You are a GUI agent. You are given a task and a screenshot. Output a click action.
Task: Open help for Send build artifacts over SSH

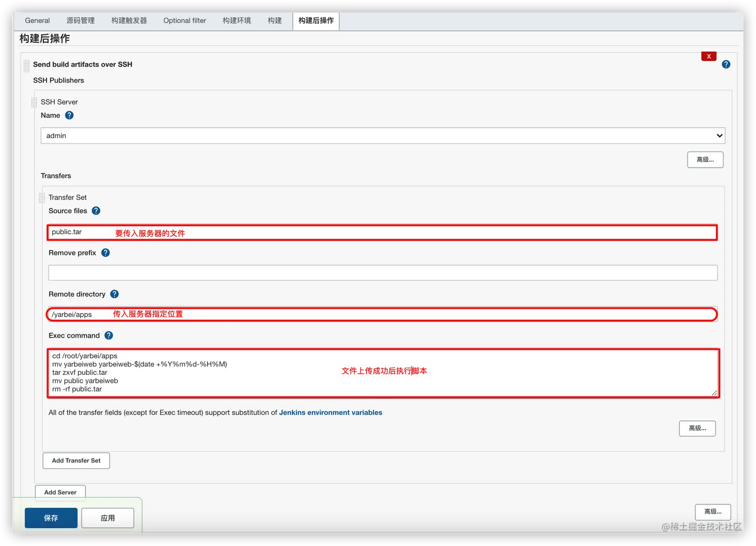click(726, 65)
